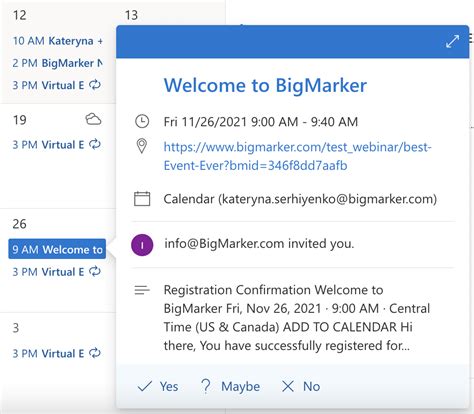
Task: Accept the invitation with Yes
Action: [158, 386]
